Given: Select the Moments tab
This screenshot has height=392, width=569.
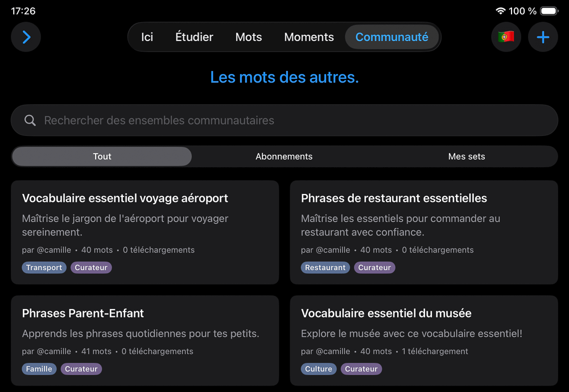Looking at the screenshot, I should (x=309, y=38).
